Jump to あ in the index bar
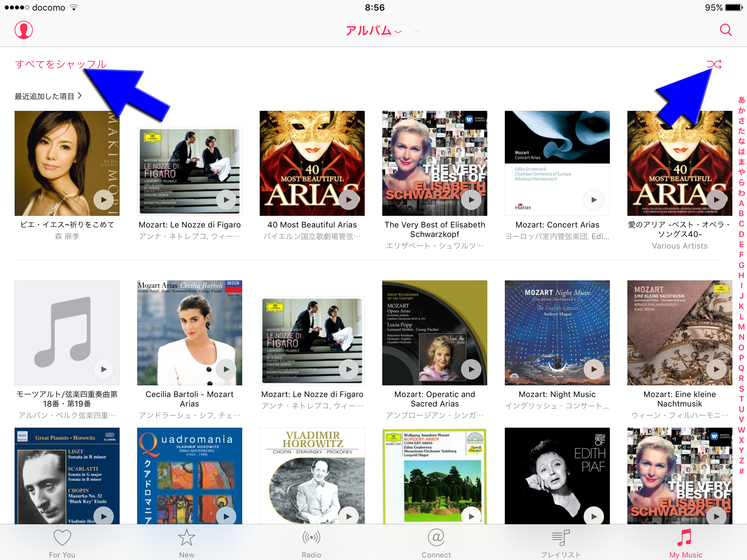The height and width of the screenshot is (560, 747). click(x=742, y=100)
